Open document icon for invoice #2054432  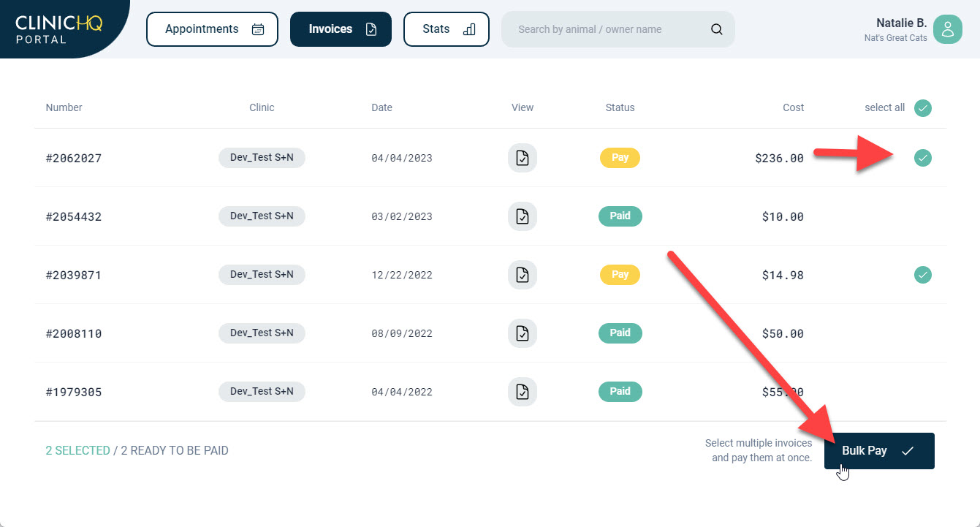(522, 216)
